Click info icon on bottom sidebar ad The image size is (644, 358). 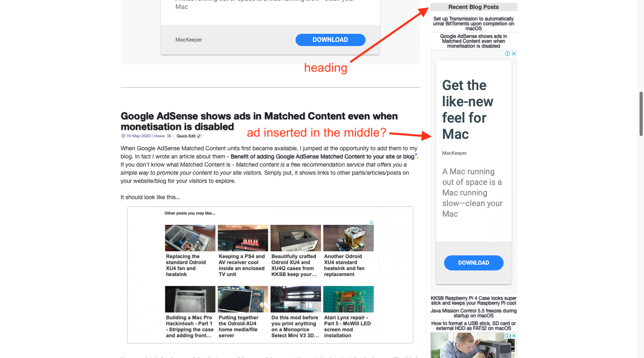pyautogui.click(x=507, y=336)
